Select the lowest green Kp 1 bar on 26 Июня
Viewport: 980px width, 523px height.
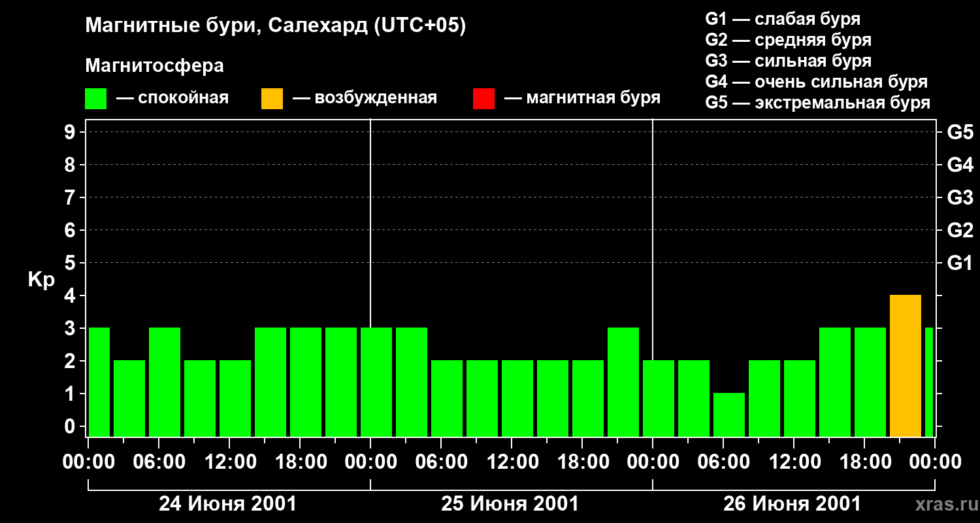729,414
